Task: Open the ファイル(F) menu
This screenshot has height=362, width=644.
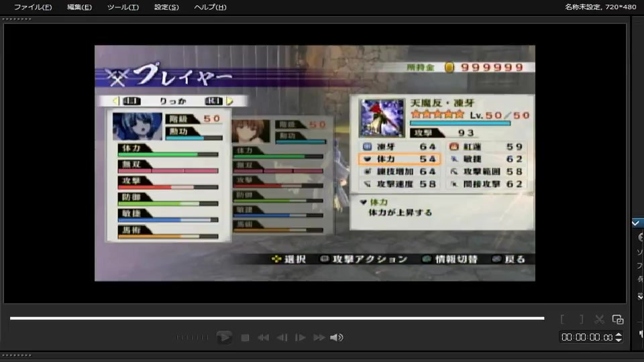Action: click(33, 7)
